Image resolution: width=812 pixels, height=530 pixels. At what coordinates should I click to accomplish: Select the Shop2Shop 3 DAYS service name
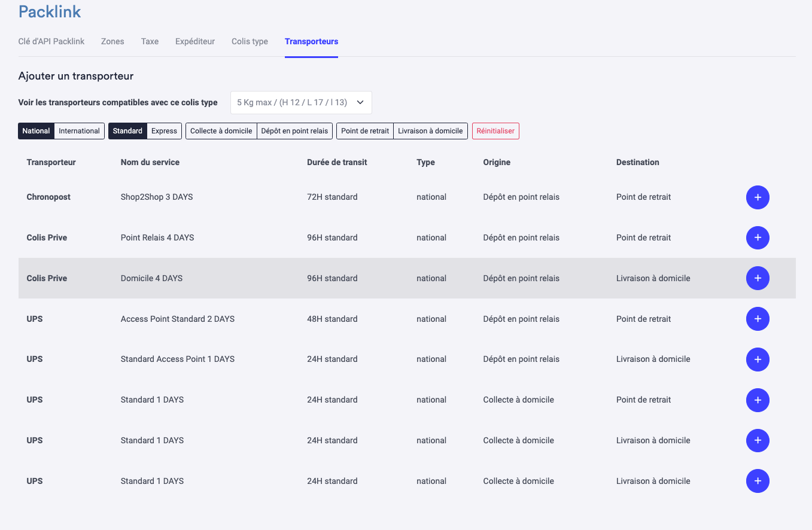pos(157,197)
